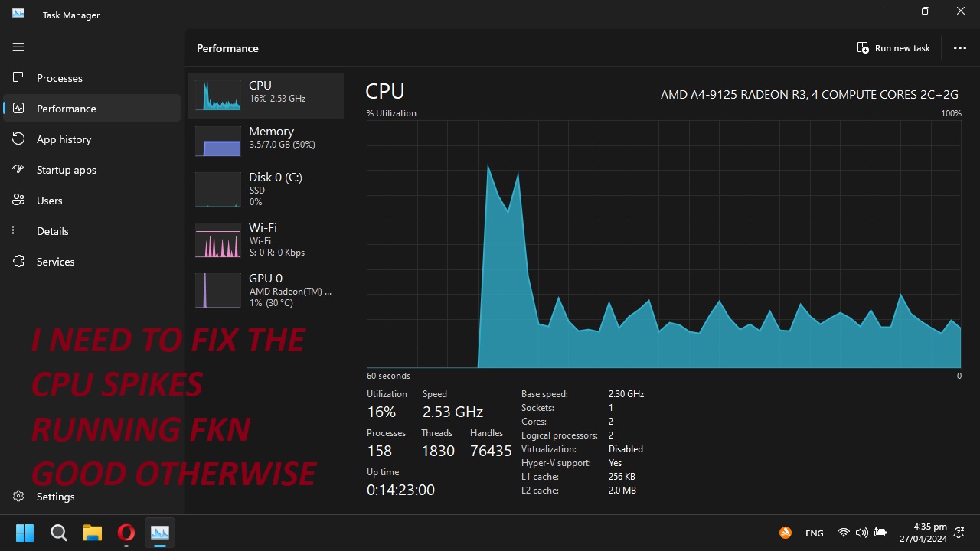Open the ENG language selector in the taskbar
The image size is (980, 551).
click(x=814, y=533)
